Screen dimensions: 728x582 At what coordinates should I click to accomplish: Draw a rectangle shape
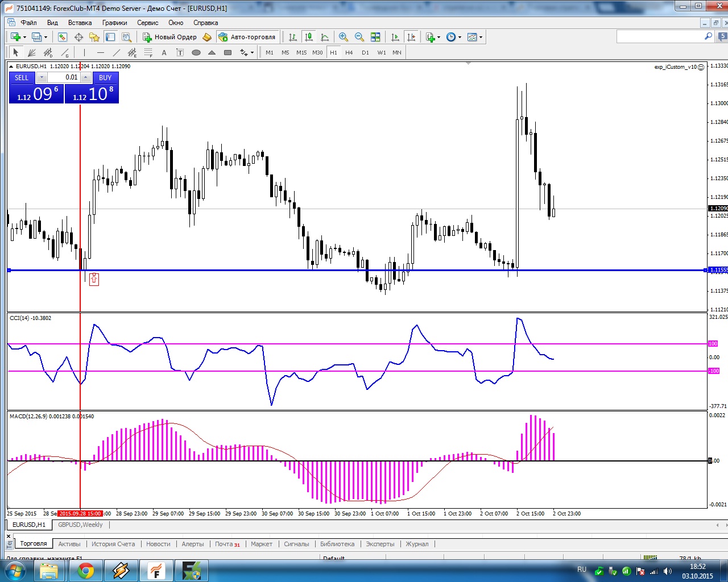228,52
